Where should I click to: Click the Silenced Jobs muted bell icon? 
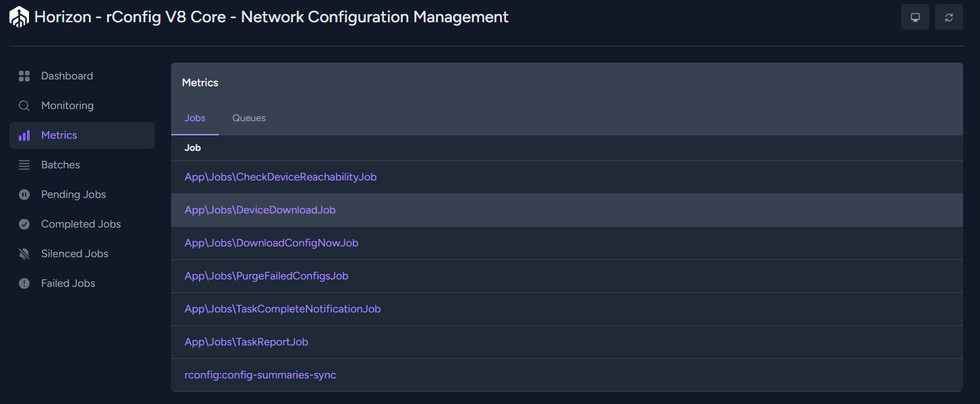pos(24,254)
